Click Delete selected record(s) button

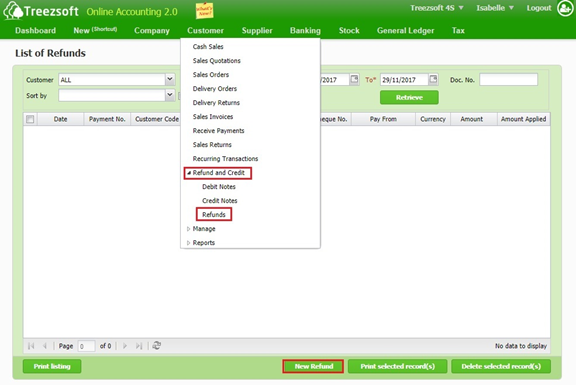(x=501, y=366)
